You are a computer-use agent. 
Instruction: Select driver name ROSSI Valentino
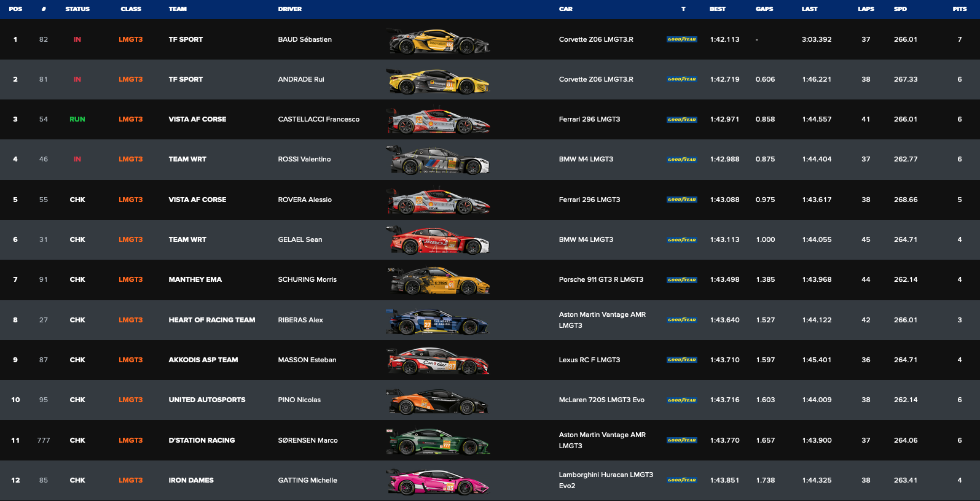[304, 159]
